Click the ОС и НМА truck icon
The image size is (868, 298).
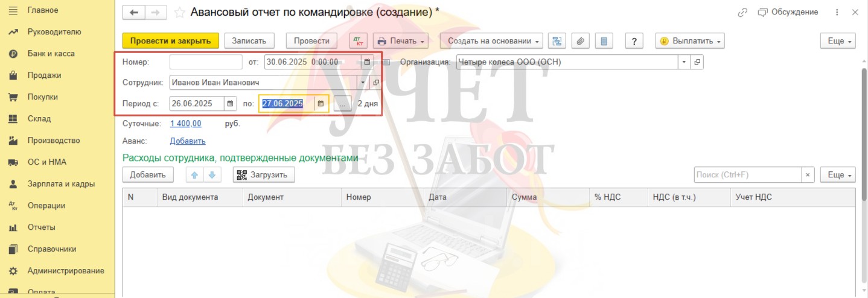click(x=13, y=162)
